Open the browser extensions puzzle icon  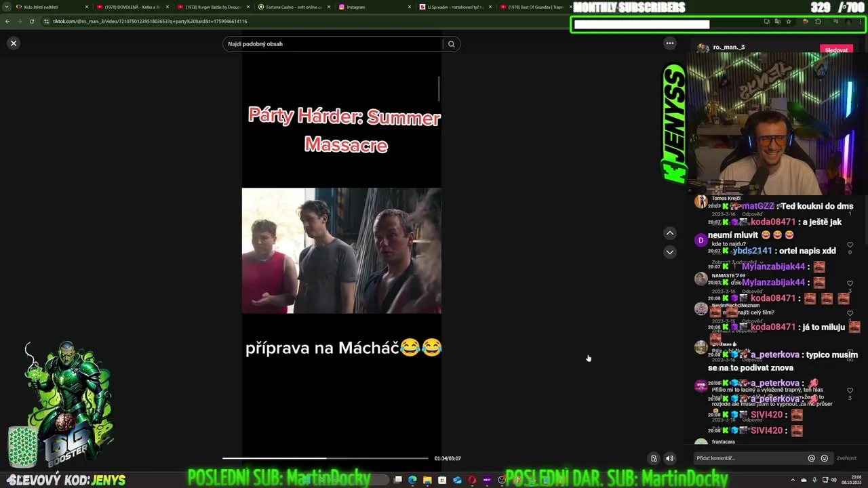coord(818,21)
